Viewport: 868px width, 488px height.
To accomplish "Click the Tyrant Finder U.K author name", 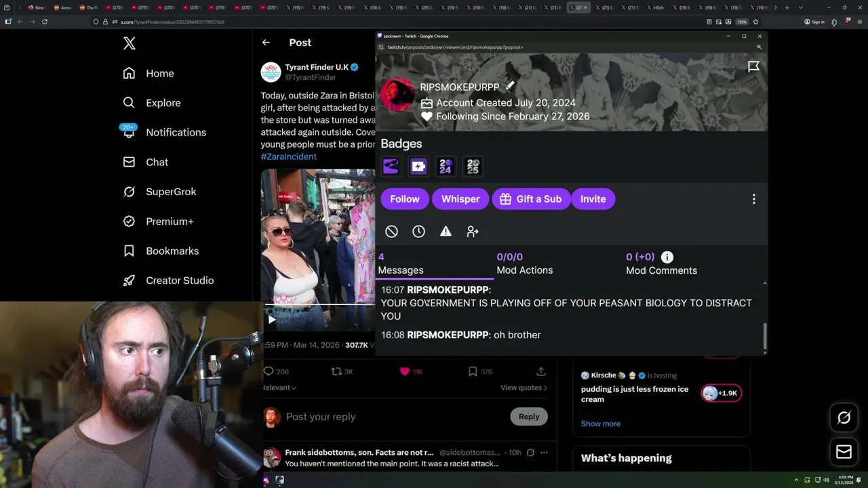I will [317, 67].
